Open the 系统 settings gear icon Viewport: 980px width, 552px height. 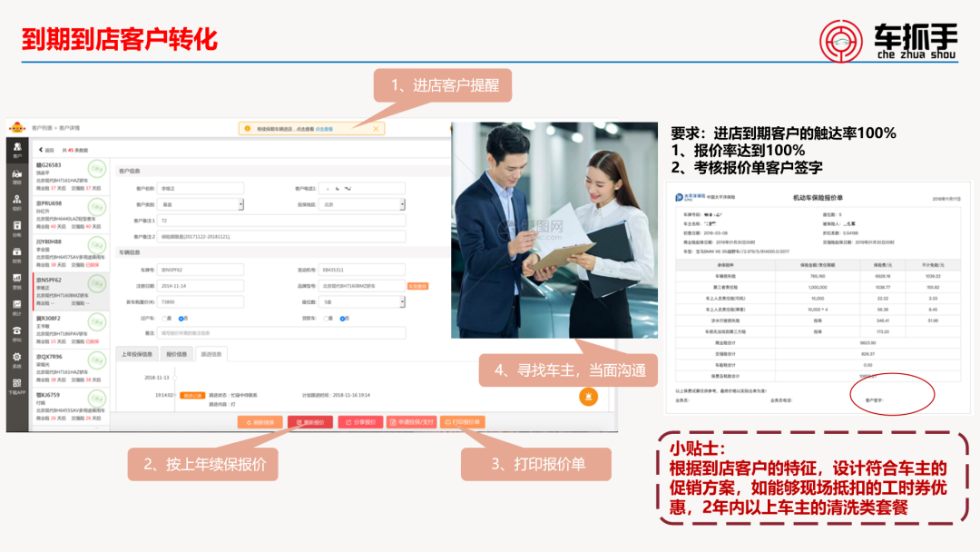click(17, 360)
